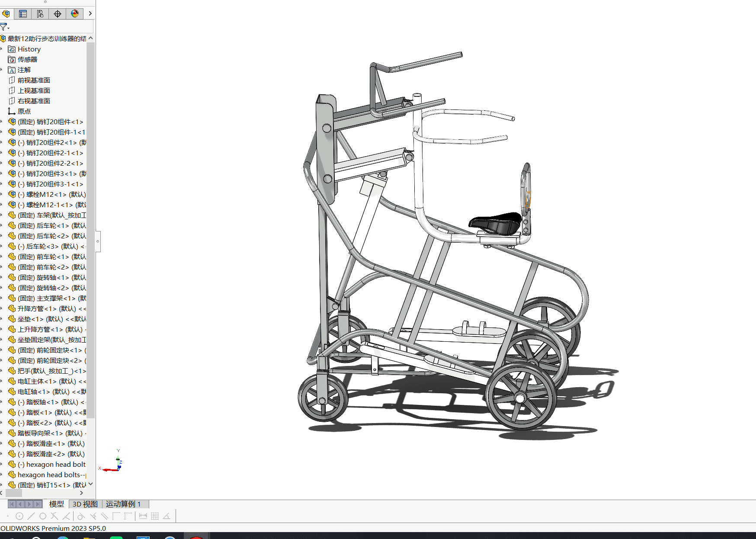Show more manager tabs with the right chevron
The width and height of the screenshot is (756, 539).
tap(90, 14)
